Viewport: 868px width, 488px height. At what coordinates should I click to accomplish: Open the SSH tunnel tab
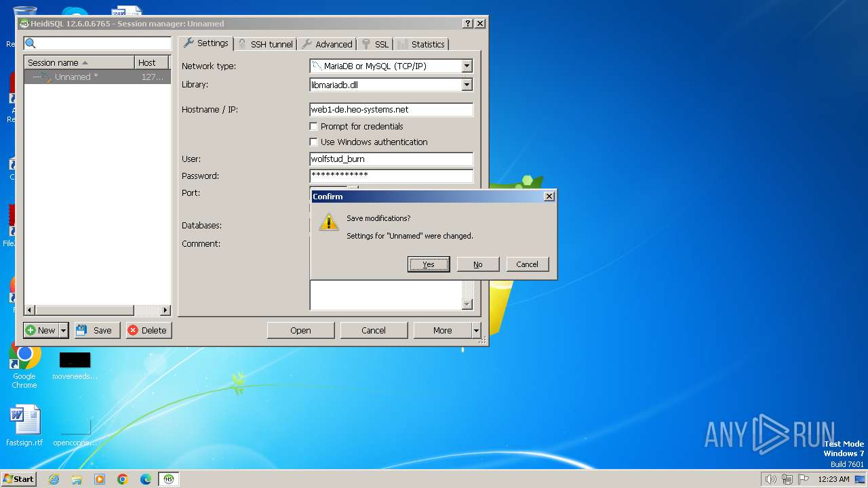(x=265, y=44)
